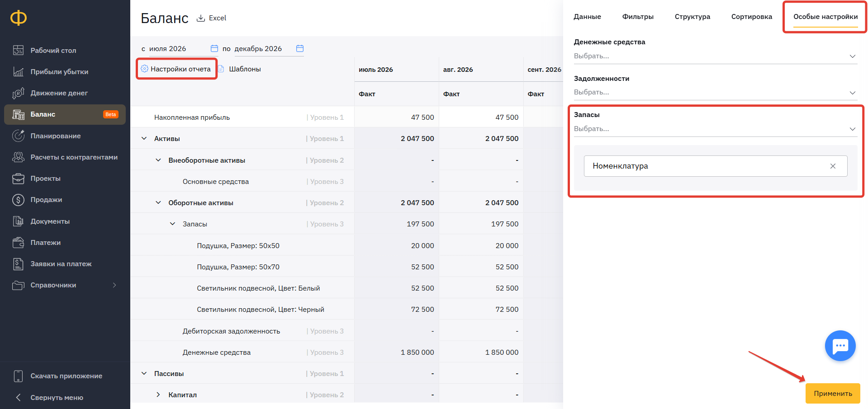The height and width of the screenshot is (409, 868).
Task: Click Светильник подвесной, Цвет: Белый row
Action: [x=258, y=288]
